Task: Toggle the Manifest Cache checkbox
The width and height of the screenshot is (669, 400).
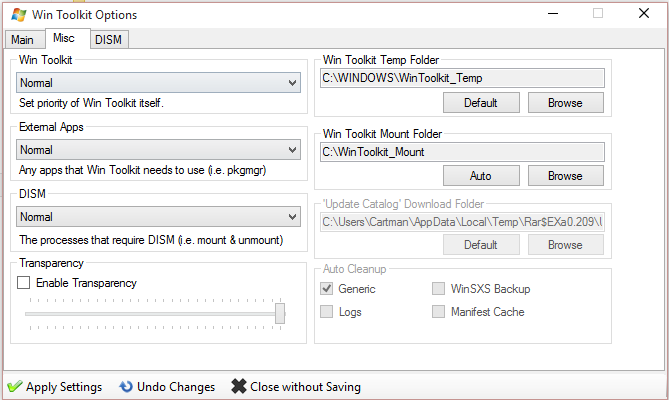Action: [438, 312]
